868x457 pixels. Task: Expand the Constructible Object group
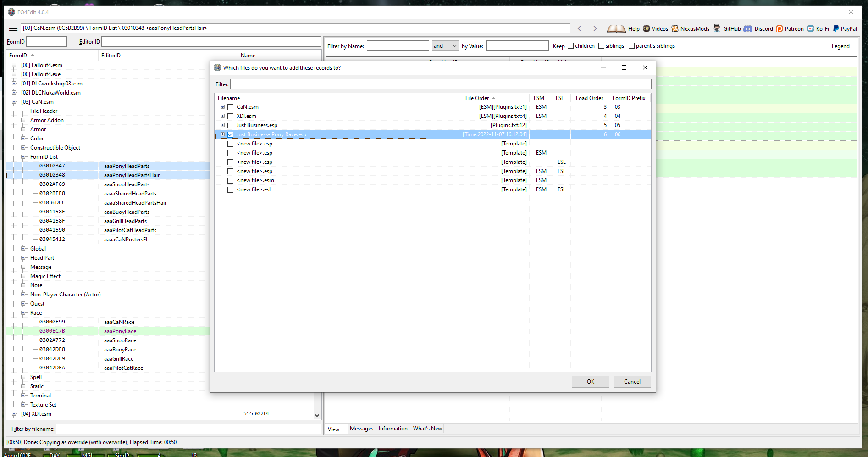(x=23, y=148)
